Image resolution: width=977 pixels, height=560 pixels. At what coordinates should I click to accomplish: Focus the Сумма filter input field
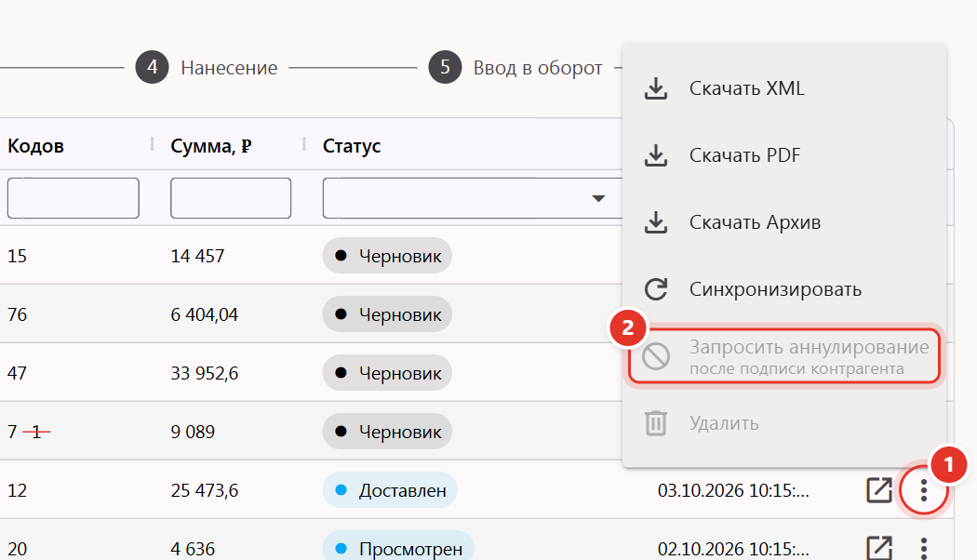[x=231, y=198]
